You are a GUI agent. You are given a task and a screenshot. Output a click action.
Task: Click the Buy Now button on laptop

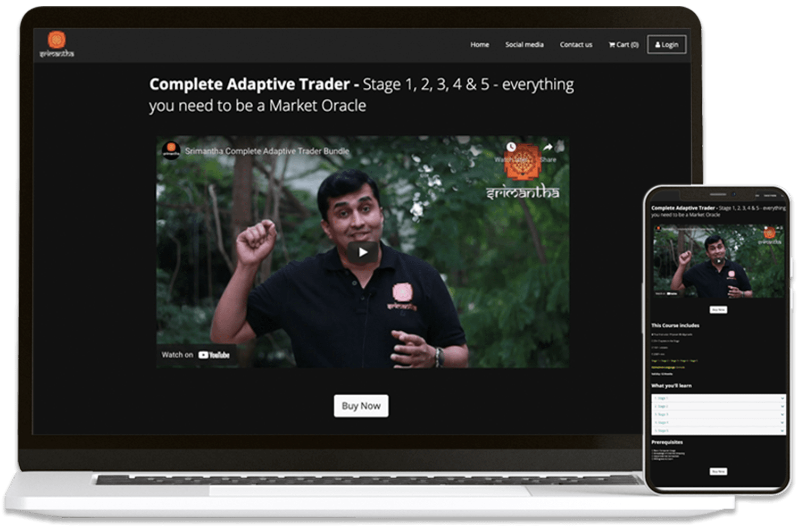(361, 406)
